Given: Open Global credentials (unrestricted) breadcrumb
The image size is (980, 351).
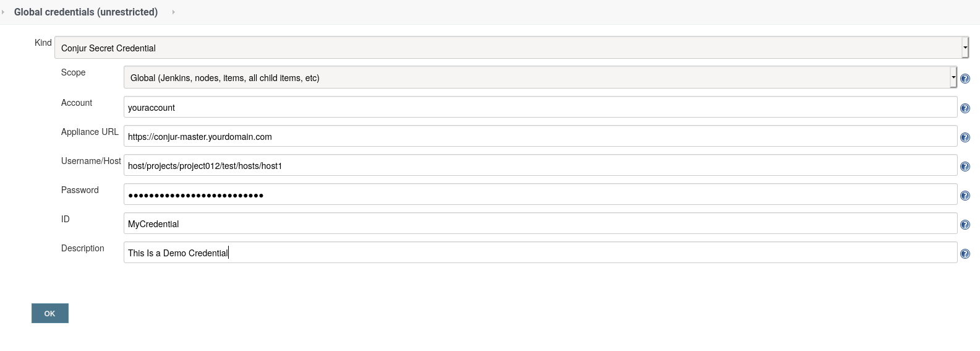Looking at the screenshot, I should (86, 12).
